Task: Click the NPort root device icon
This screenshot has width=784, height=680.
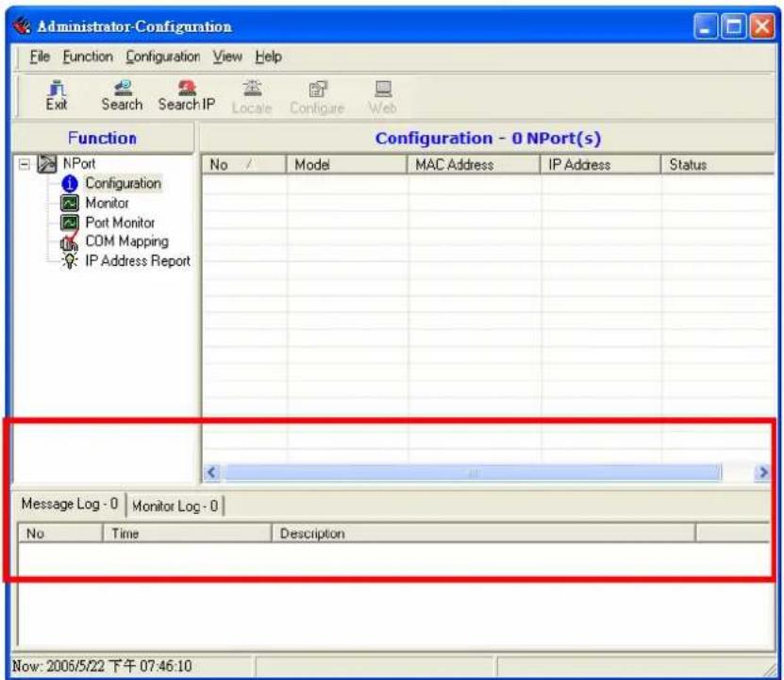Action: pos(47,163)
